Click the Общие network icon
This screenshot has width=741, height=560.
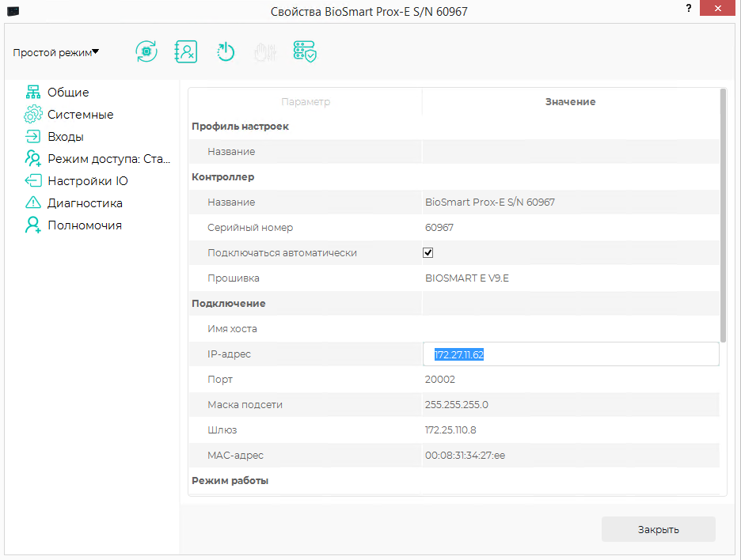(x=33, y=92)
